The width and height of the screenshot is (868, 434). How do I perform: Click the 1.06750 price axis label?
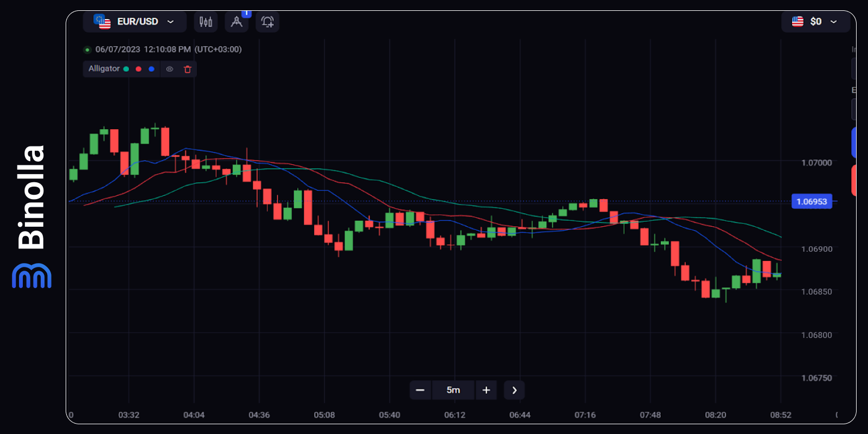816,378
